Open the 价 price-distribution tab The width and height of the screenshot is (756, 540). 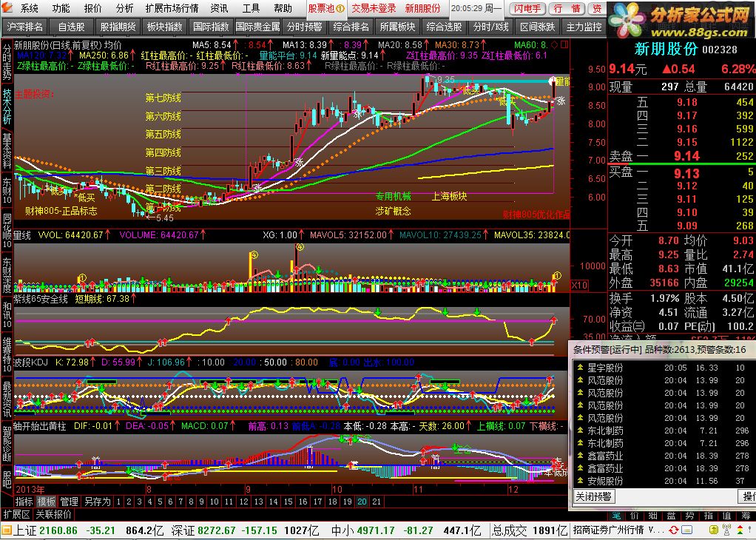click(x=635, y=516)
